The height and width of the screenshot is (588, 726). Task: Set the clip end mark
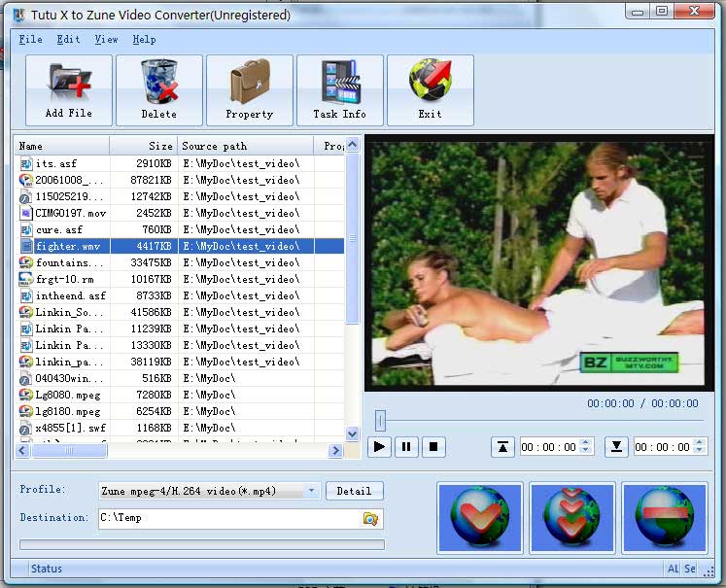[616, 447]
